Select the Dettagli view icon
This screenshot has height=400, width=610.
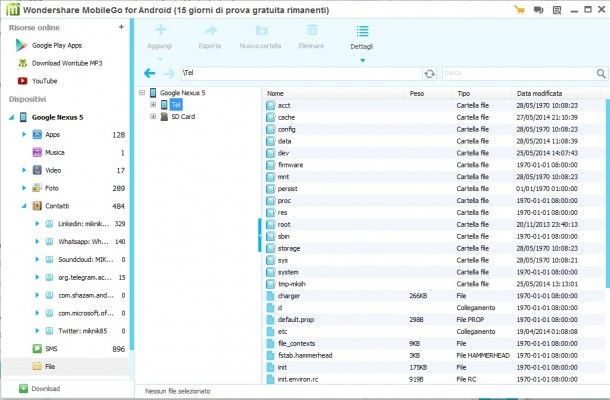(x=362, y=31)
